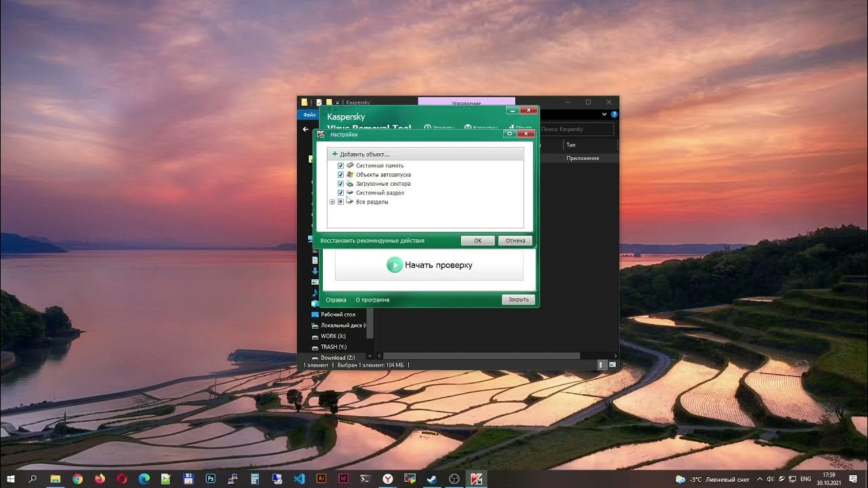The width and height of the screenshot is (868, 488).
Task: Click Explorer search field Поиск: Kaspersky
Action: [576, 129]
